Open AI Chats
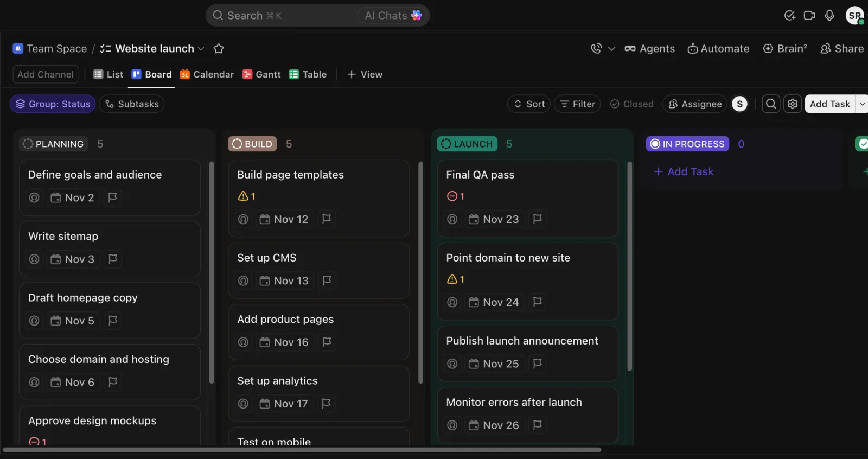This screenshot has width=868, height=459. (393, 16)
